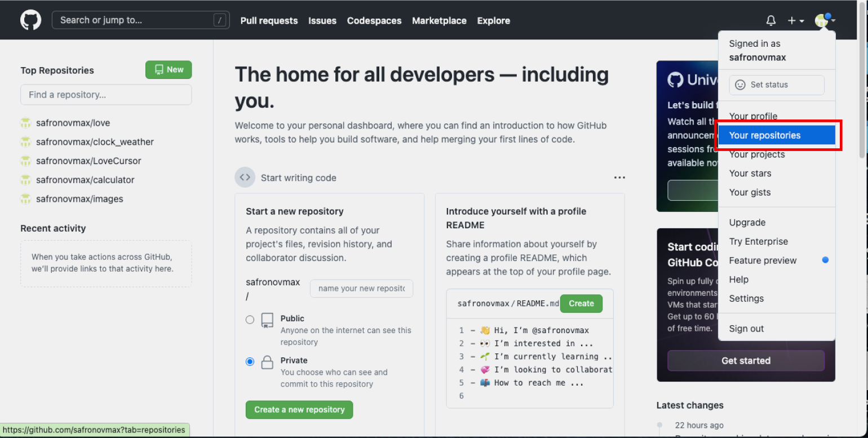Open Your projects from user menu
Screen dimensions: 868x438
(x=777, y=154)
